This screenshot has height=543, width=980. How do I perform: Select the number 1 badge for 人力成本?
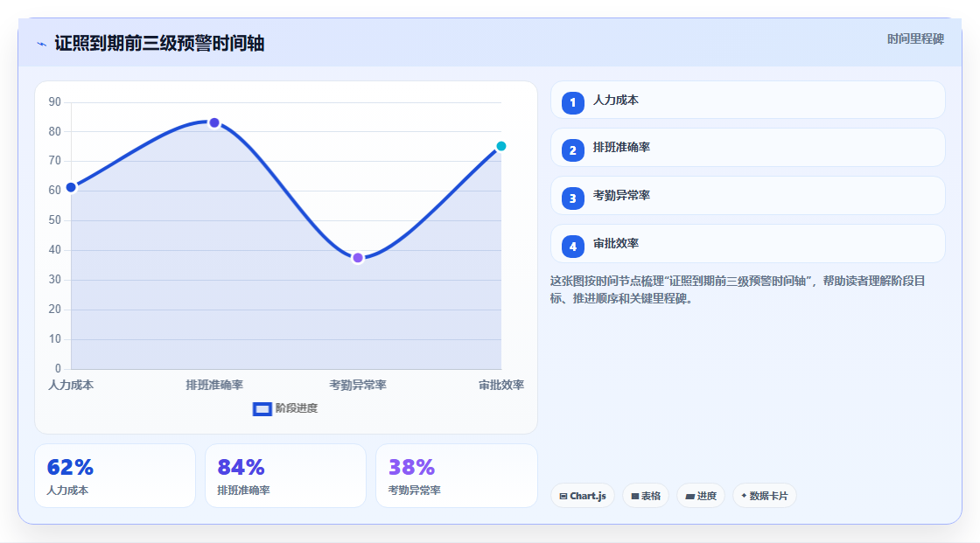[x=572, y=102]
